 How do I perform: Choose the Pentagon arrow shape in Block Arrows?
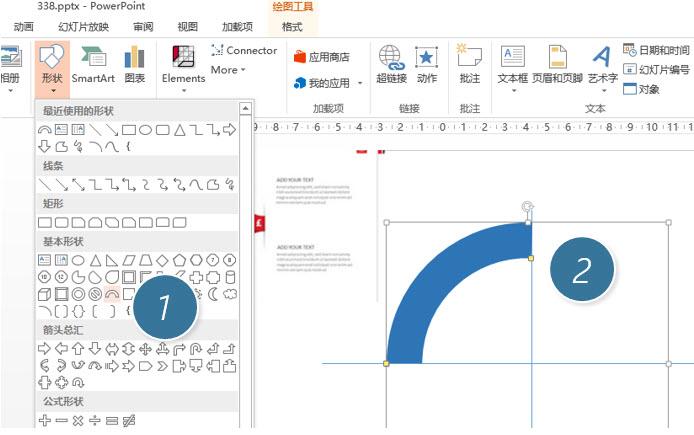(146, 366)
